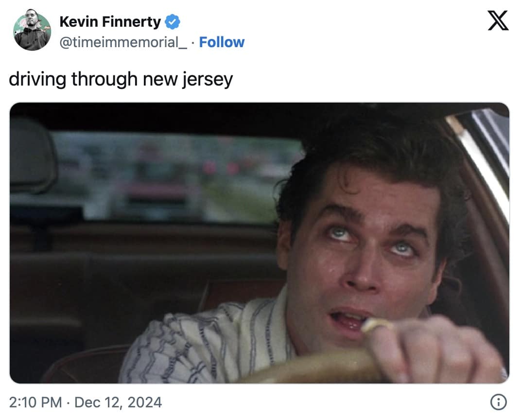Click the blue verified badge
521x420 pixels.
(173, 22)
